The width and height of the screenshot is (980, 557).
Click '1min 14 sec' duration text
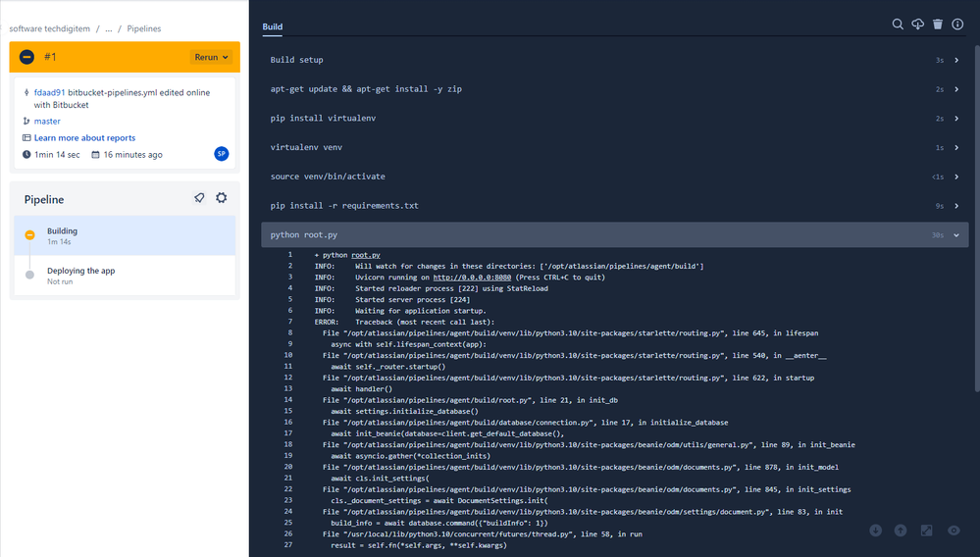57,154
